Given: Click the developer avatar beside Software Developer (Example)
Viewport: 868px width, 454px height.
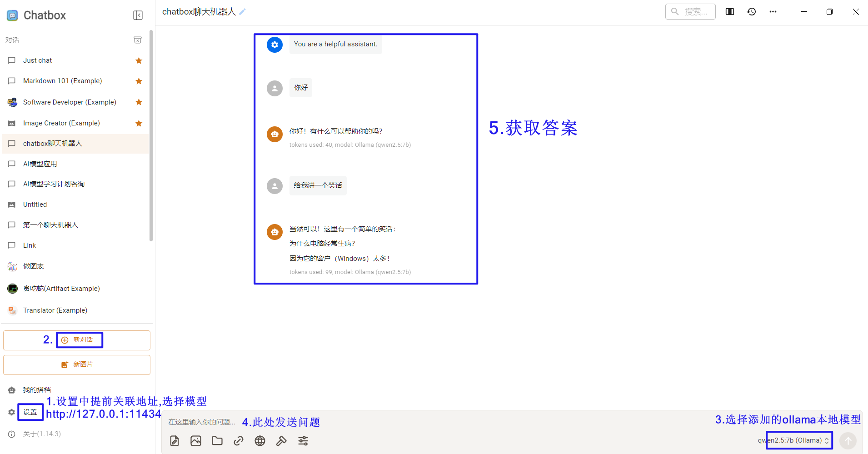Looking at the screenshot, I should coord(12,102).
